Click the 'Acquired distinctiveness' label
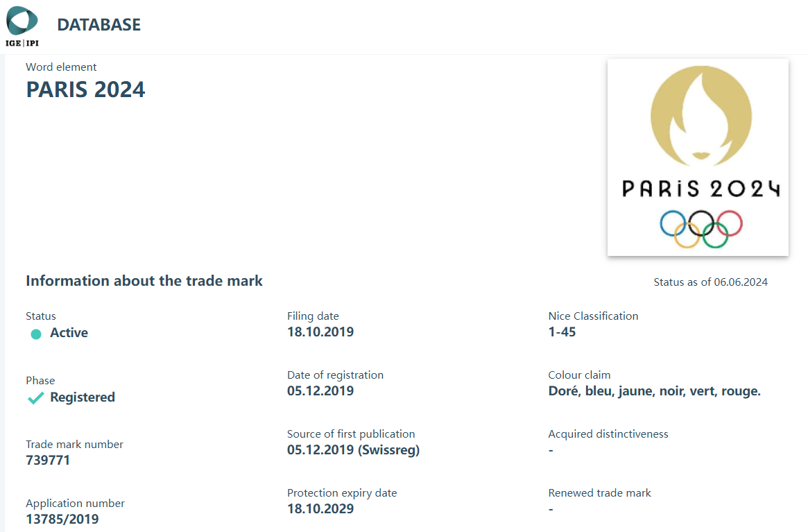 point(608,434)
